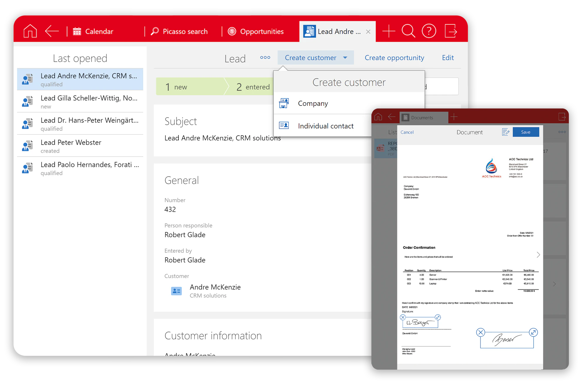Screen dimensions: 588x382
Task: Click Create opportunity link
Action: 394,58
